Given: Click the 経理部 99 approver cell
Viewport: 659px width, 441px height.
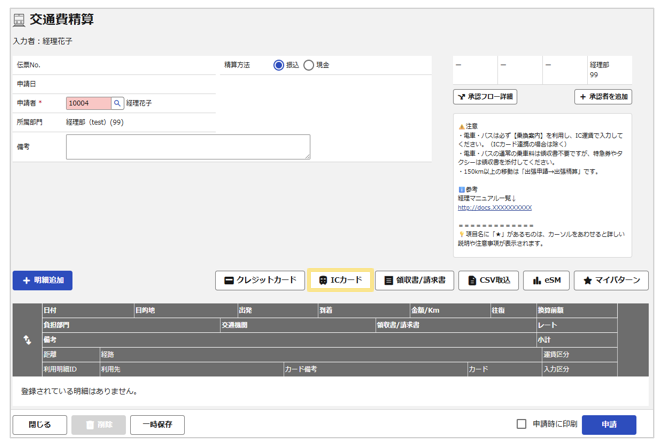Looking at the screenshot, I should point(609,70).
